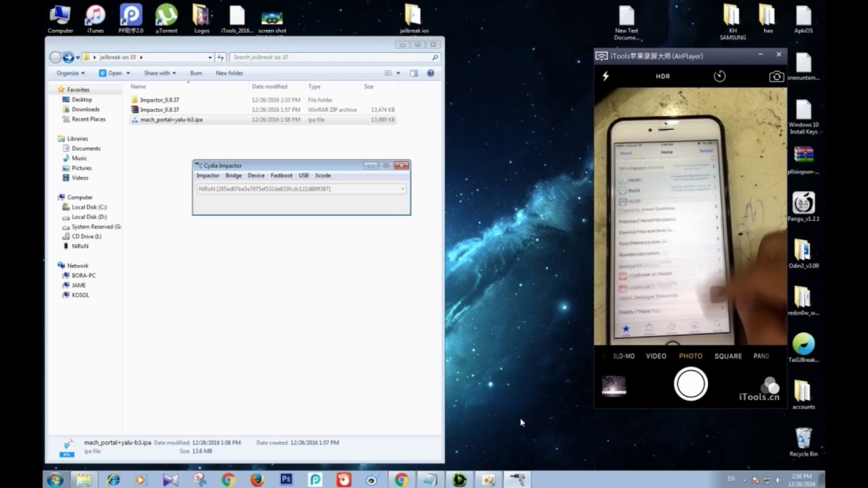Click the Search jailbreak ios 10 field
868x488 pixels.
pyautogui.click(x=335, y=58)
